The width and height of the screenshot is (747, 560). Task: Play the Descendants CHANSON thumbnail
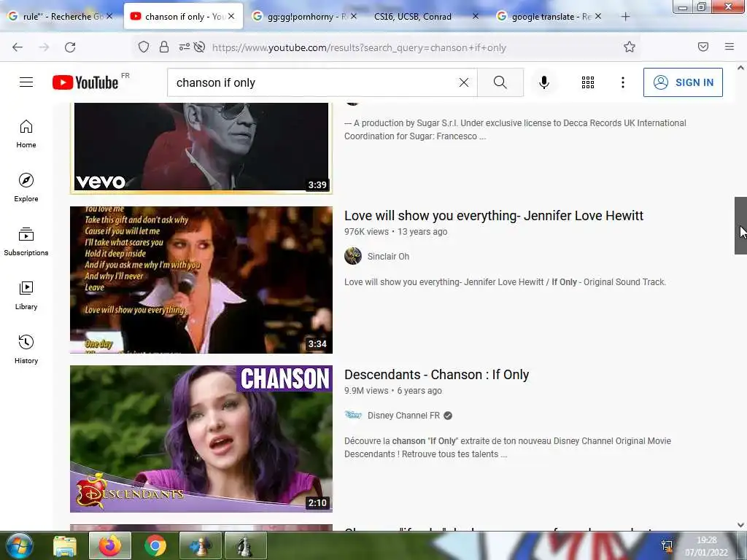coord(201,438)
